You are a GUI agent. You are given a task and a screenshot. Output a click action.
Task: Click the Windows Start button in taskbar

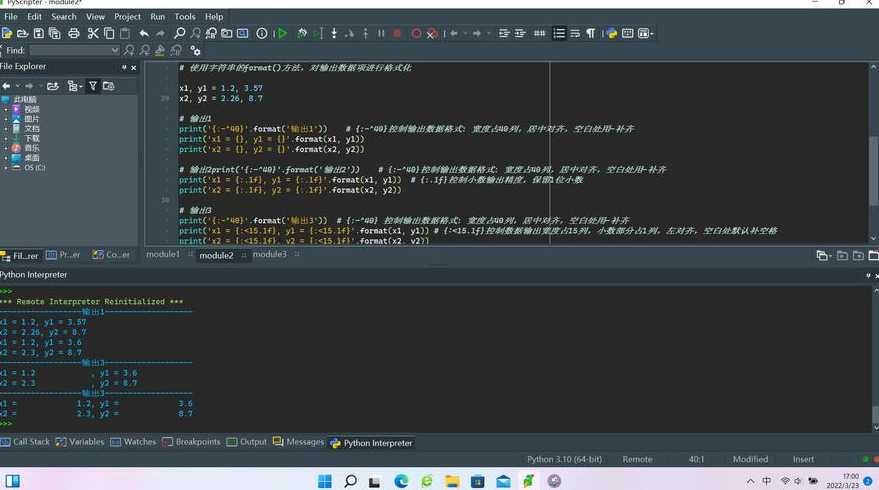pos(325,480)
